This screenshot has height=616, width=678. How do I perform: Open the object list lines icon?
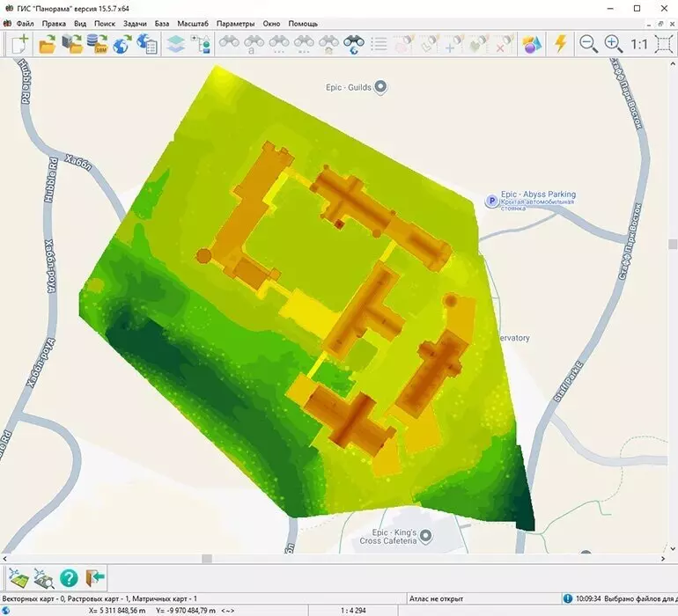pyautogui.click(x=379, y=44)
